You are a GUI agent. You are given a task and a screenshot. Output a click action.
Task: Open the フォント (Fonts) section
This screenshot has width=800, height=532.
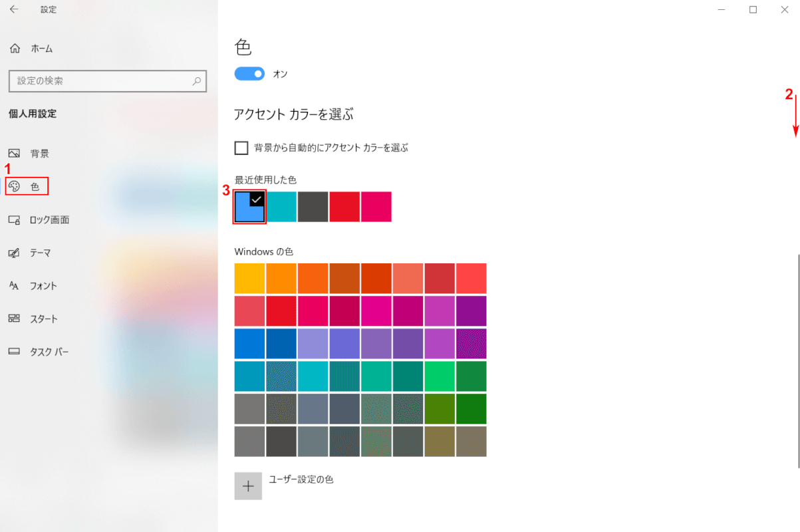33,286
